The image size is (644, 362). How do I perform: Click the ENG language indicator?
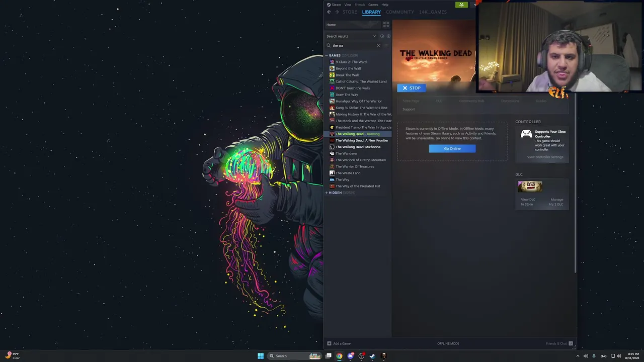(x=603, y=356)
